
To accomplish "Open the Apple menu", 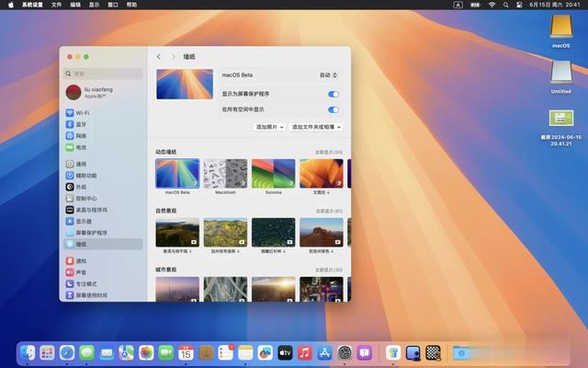I will [x=11, y=5].
